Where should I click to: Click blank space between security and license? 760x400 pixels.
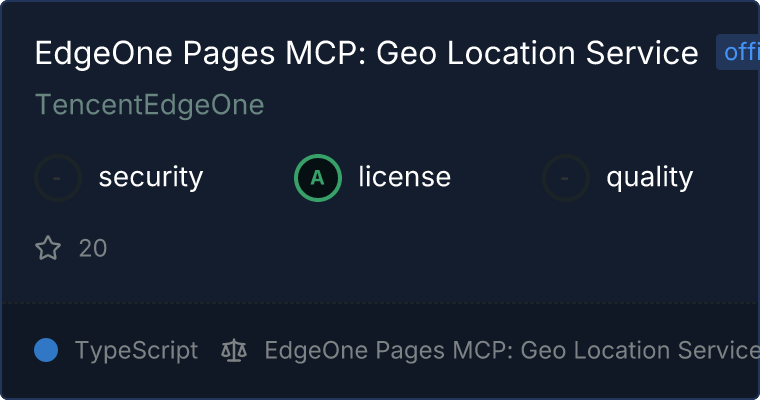[x=248, y=178]
